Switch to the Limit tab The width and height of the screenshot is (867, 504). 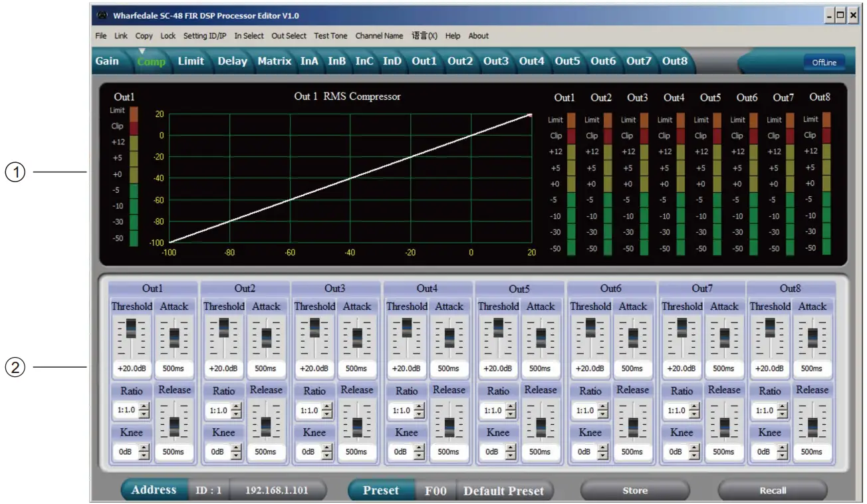(191, 61)
